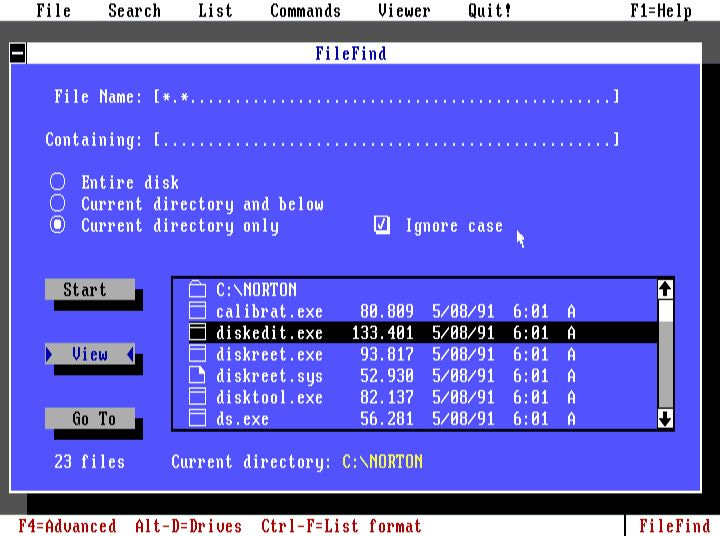Click the disktool.exe program icon
Viewport: 720px width, 536px height.
(197, 397)
